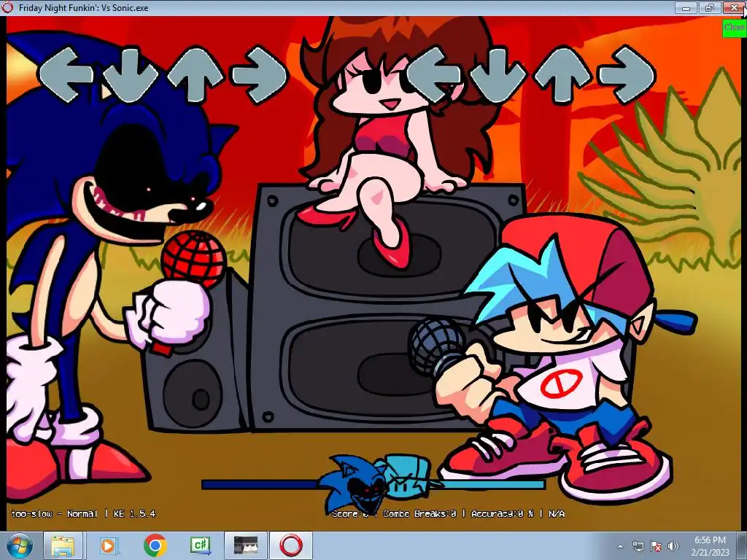Click the opponent's up arrow receptor
This screenshot has width=747, height=560.
[x=194, y=74]
